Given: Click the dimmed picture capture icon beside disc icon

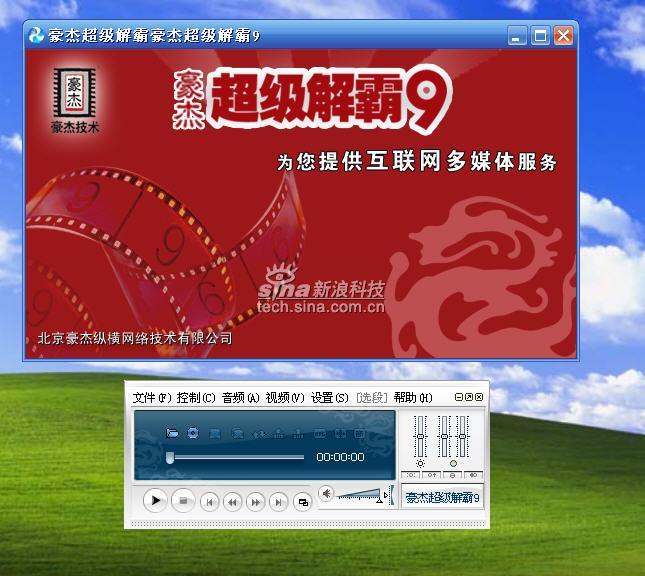Looking at the screenshot, I should [x=215, y=433].
